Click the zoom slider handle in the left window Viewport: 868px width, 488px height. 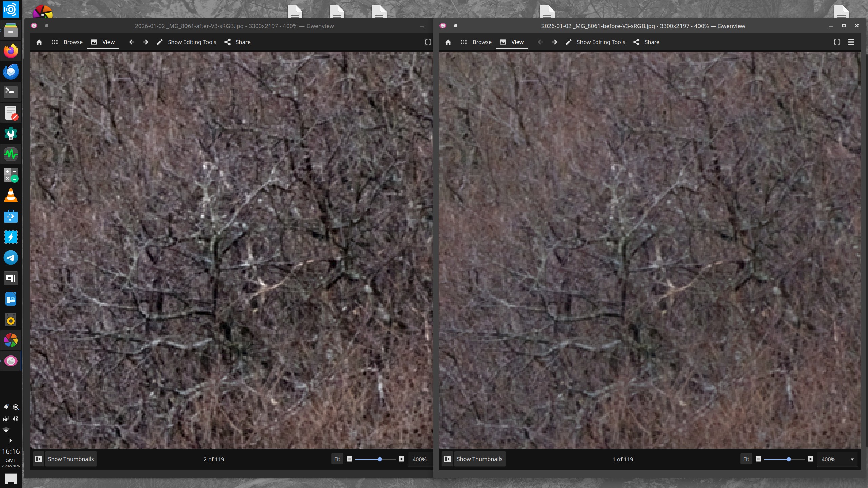380,459
